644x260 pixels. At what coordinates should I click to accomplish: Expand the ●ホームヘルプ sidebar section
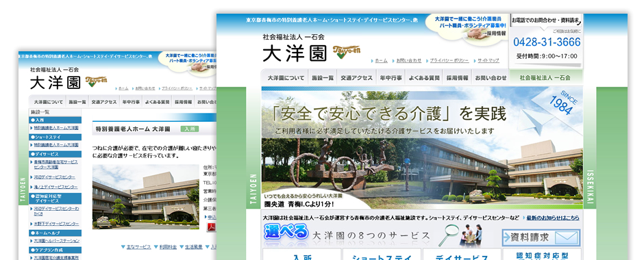pyautogui.click(x=55, y=233)
